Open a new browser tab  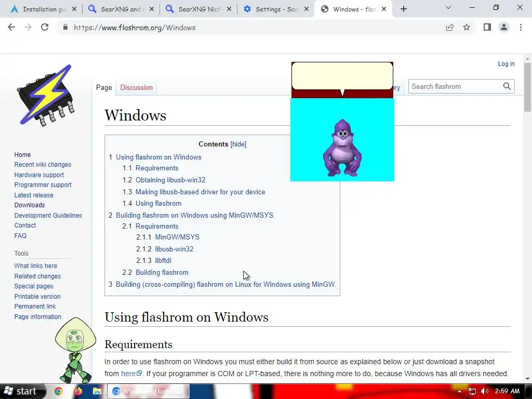pos(403,9)
